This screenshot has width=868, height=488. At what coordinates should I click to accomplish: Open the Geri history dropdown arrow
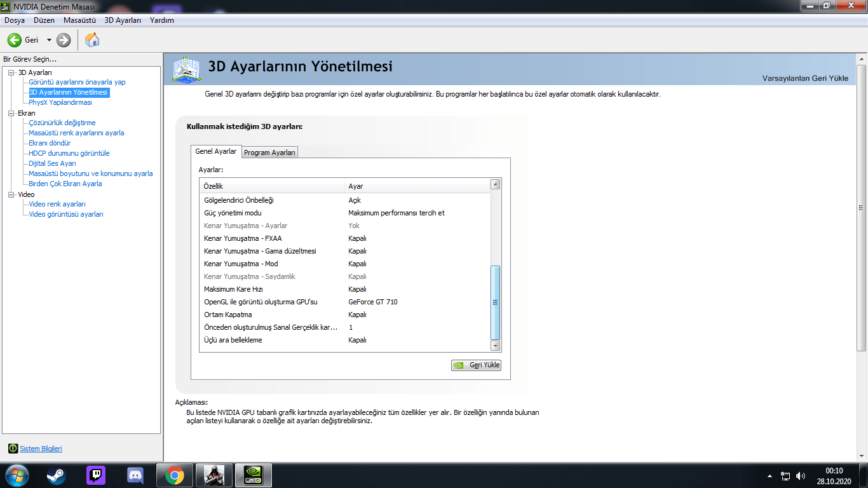click(x=49, y=40)
